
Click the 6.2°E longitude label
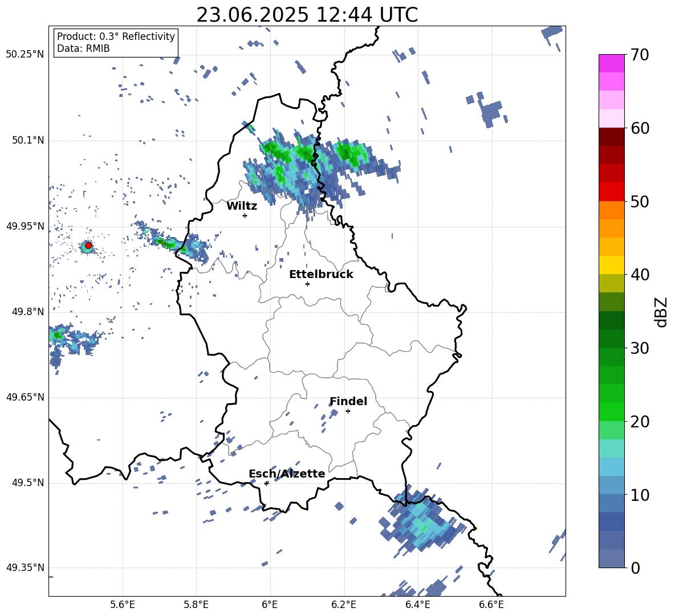344,605
